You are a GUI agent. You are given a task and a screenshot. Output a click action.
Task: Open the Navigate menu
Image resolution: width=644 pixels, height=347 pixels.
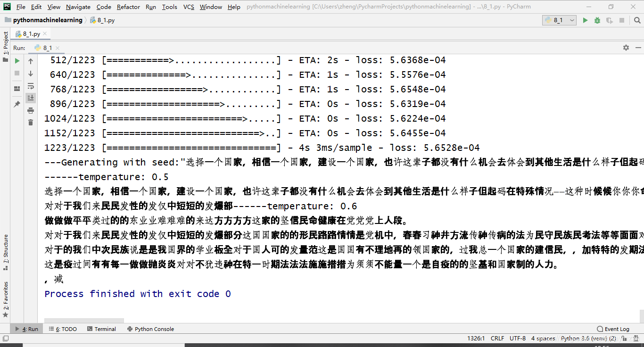[78, 7]
